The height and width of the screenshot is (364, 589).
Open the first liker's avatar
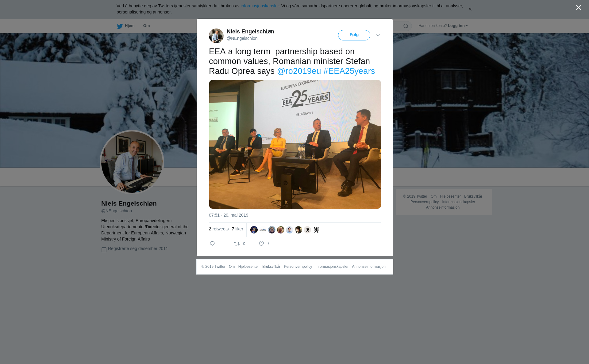click(x=254, y=229)
